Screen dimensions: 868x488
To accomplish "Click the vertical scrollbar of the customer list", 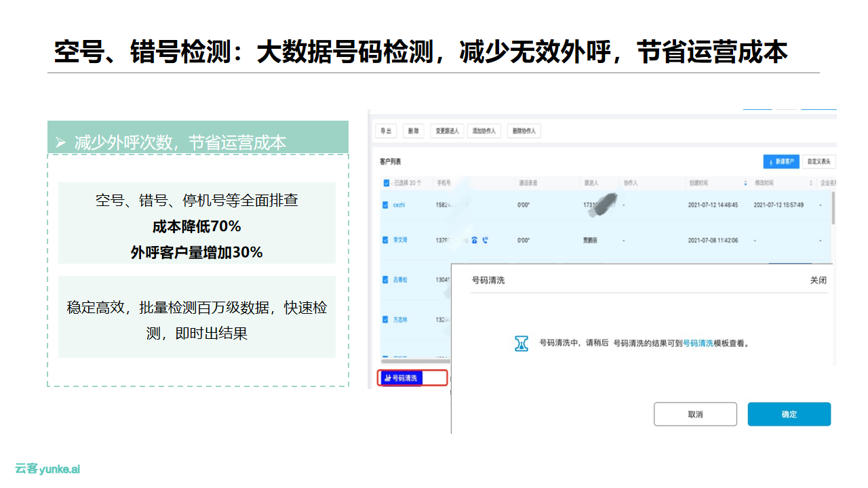I will (833, 207).
